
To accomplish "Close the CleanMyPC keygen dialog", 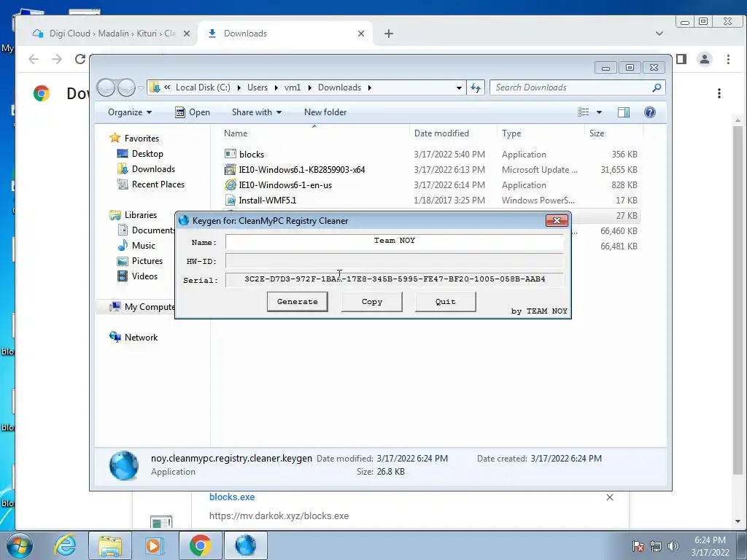I will pos(557,220).
